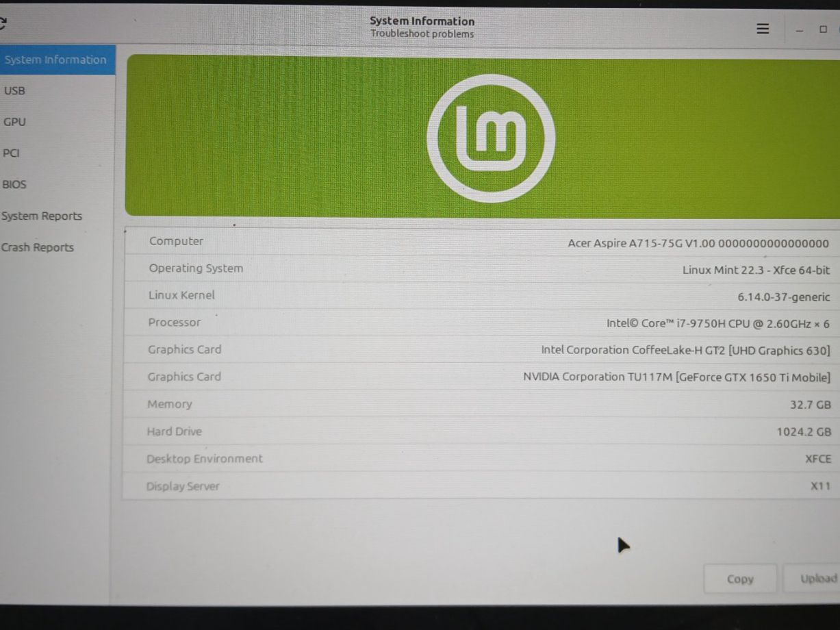Screen dimensions: 840x630
Task: Click the refresh icon in title bar
Action: pos(3,25)
